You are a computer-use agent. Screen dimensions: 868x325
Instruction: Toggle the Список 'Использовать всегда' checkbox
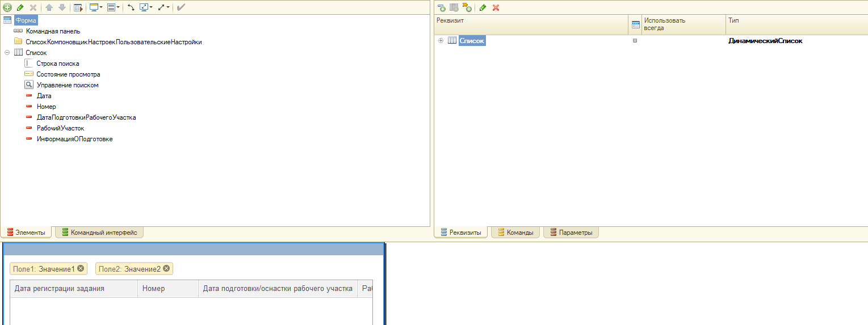pos(635,41)
